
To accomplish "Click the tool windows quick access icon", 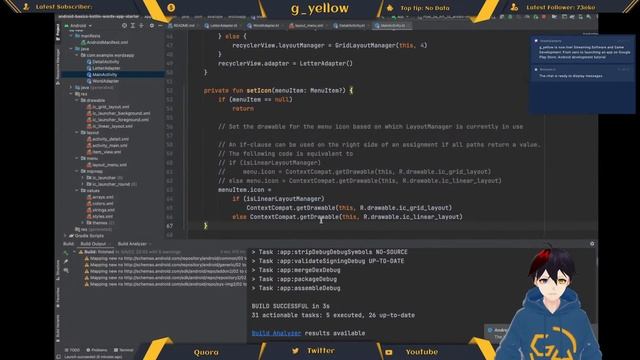I will [58, 357].
